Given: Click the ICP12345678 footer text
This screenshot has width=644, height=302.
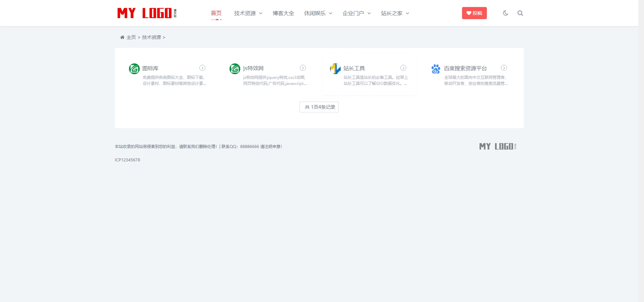Looking at the screenshot, I should (127, 160).
